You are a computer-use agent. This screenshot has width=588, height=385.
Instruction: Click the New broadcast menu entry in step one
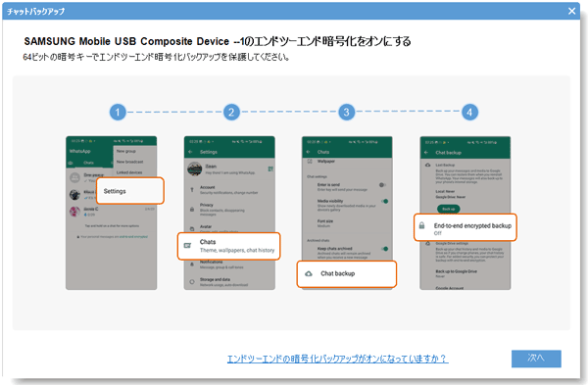tap(129, 162)
